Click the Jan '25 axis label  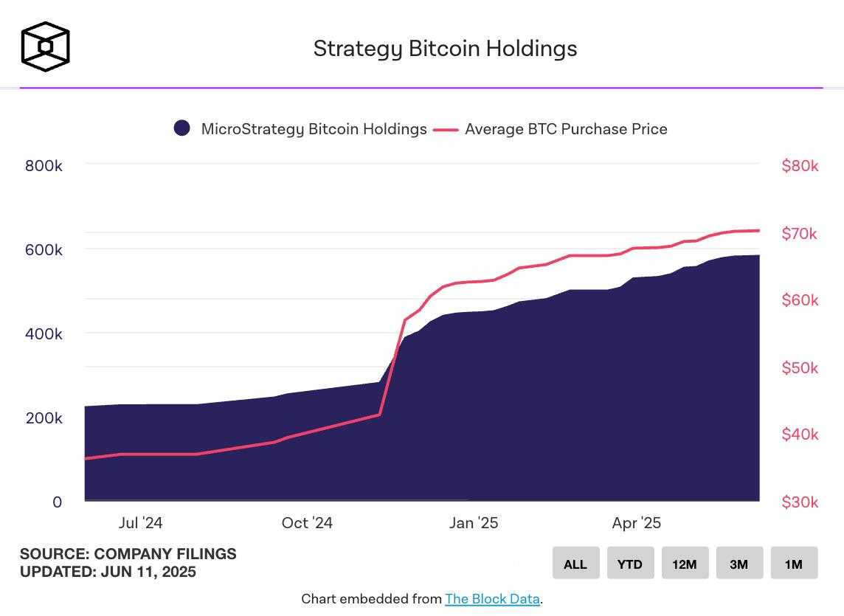click(474, 523)
